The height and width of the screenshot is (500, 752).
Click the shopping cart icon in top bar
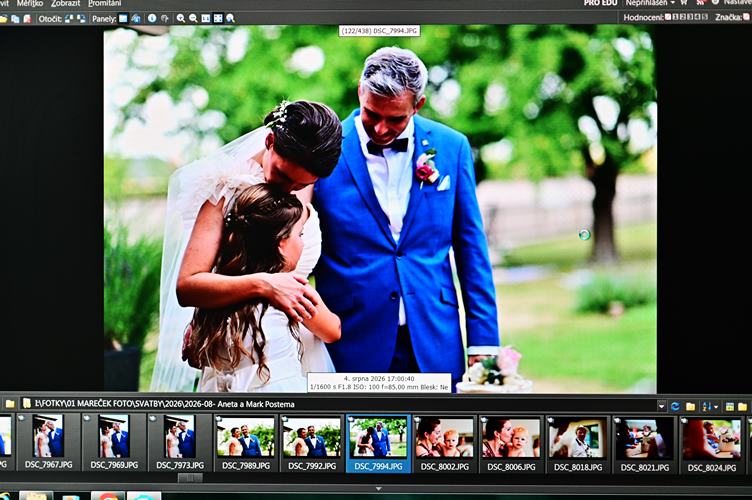pos(683,2)
